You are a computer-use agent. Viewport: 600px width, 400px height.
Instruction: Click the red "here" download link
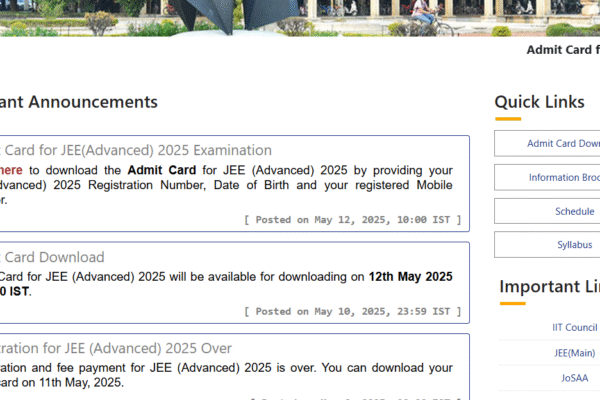tap(11, 170)
